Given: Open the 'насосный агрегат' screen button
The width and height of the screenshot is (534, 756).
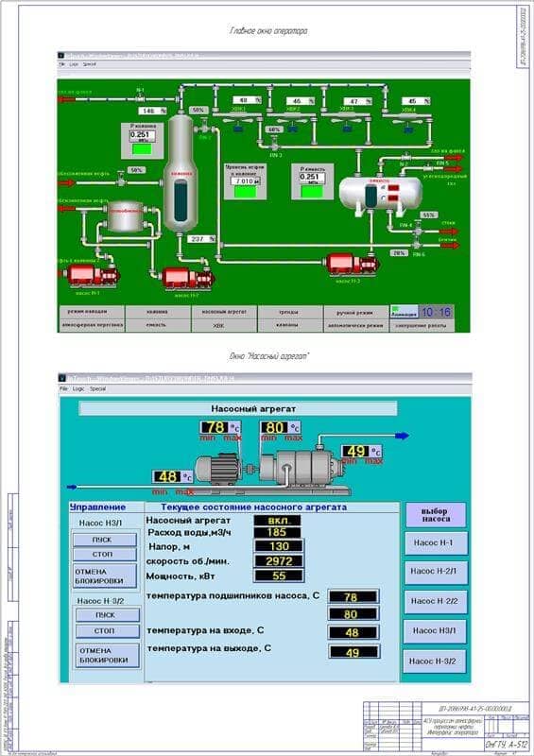Looking at the screenshot, I should coord(224,312).
